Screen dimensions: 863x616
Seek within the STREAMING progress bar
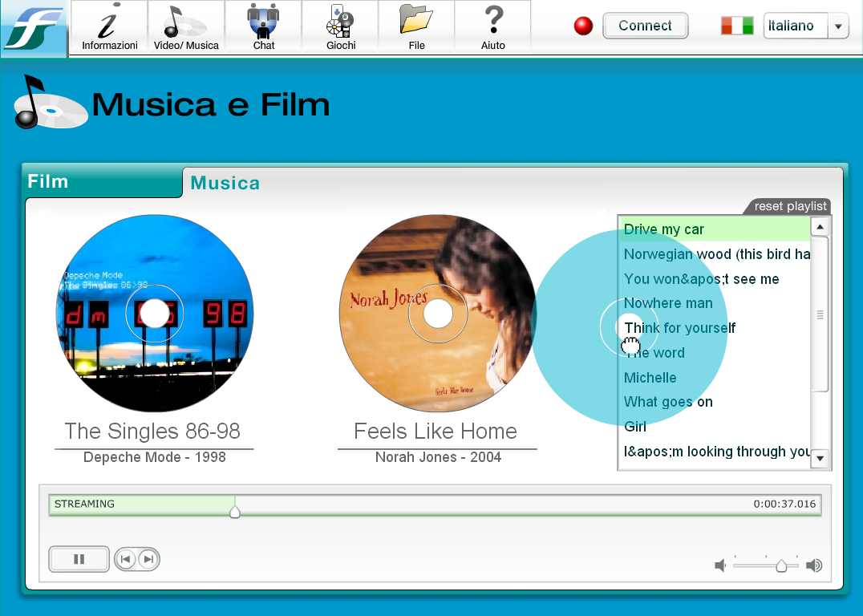coord(435,505)
